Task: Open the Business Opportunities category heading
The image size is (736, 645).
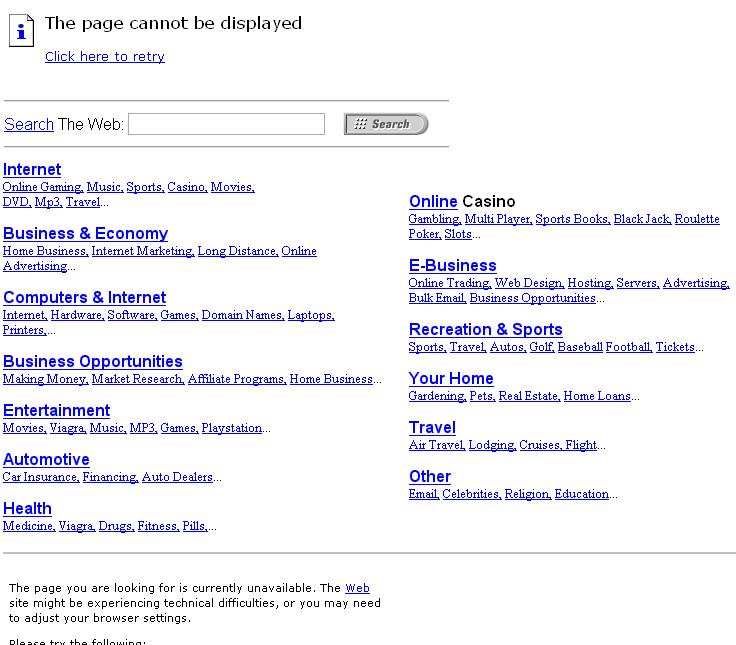Action: [93, 362]
